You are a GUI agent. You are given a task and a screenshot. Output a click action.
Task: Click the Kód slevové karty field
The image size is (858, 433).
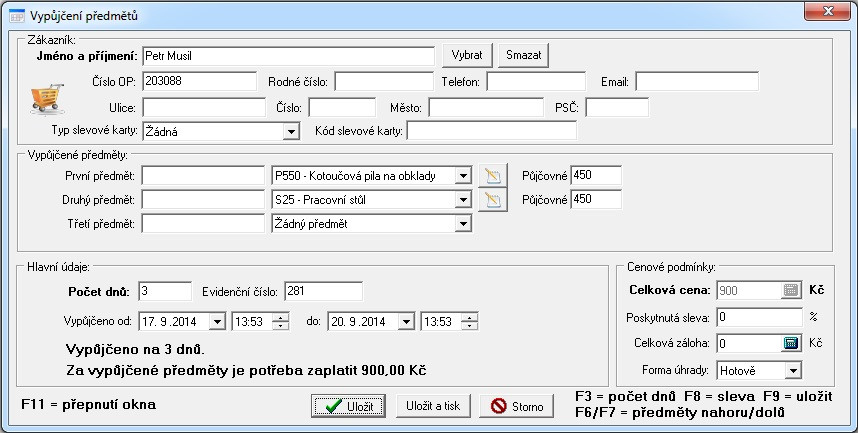tap(491, 131)
